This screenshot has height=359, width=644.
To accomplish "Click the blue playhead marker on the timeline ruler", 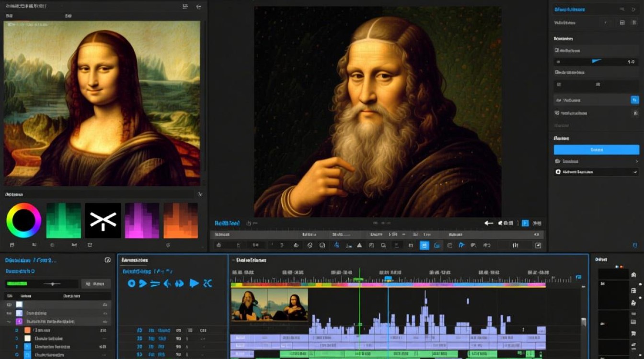I will pyautogui.click(x=388, y=279).
